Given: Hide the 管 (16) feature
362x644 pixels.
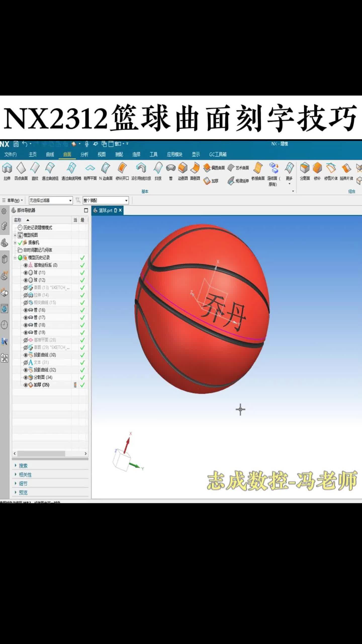Looking at the screenshot, I should pyautogui.click(x=26, y=310).
